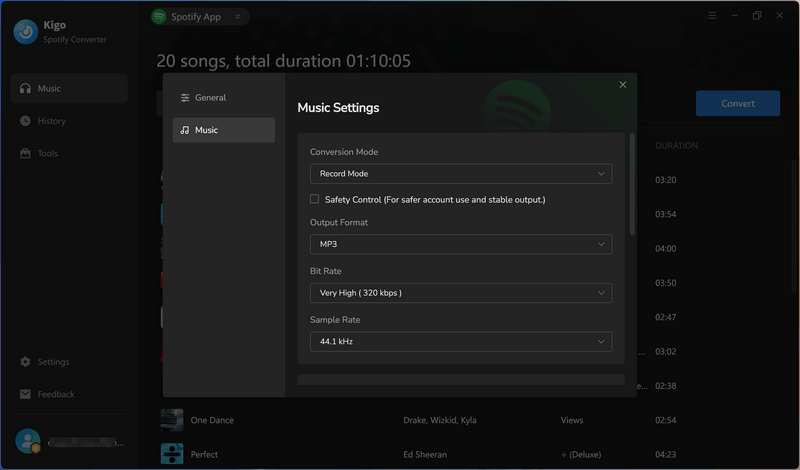Switch the Spotify App source button

[200, 17]
